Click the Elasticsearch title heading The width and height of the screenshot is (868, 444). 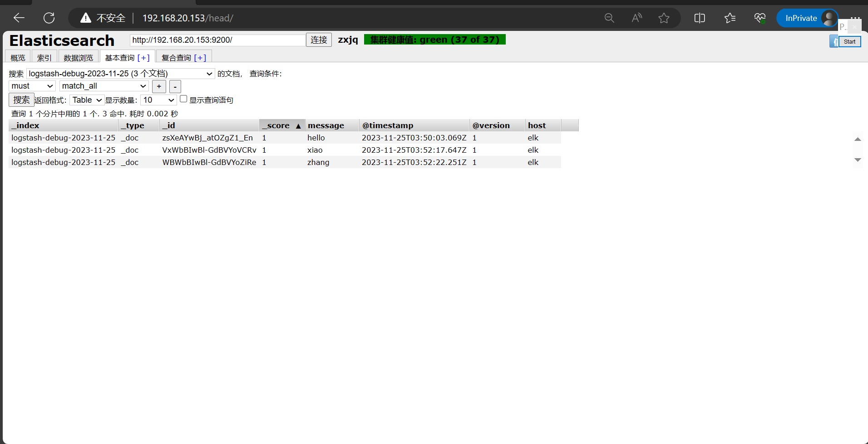tap(62, 40)
